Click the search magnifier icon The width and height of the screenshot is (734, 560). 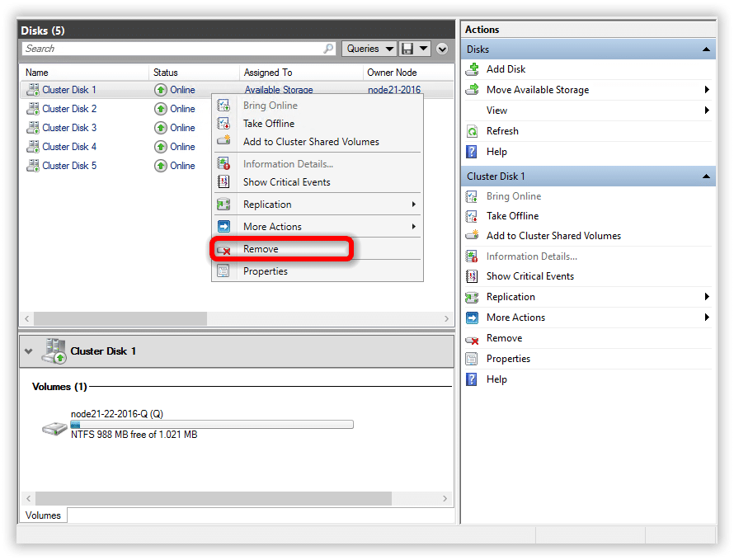point(328,49)
